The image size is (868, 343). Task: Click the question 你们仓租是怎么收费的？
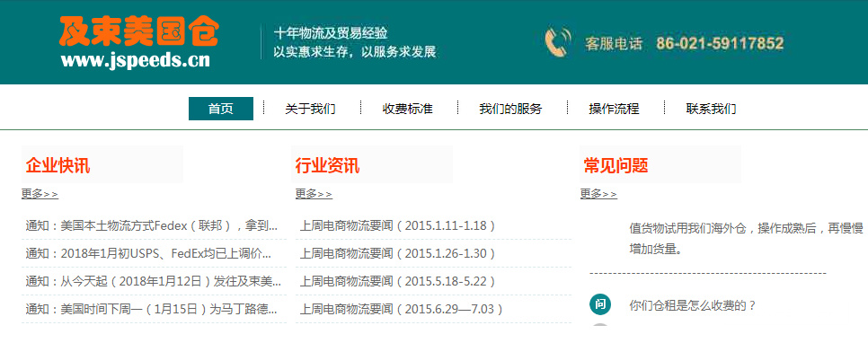pos(693,305)
